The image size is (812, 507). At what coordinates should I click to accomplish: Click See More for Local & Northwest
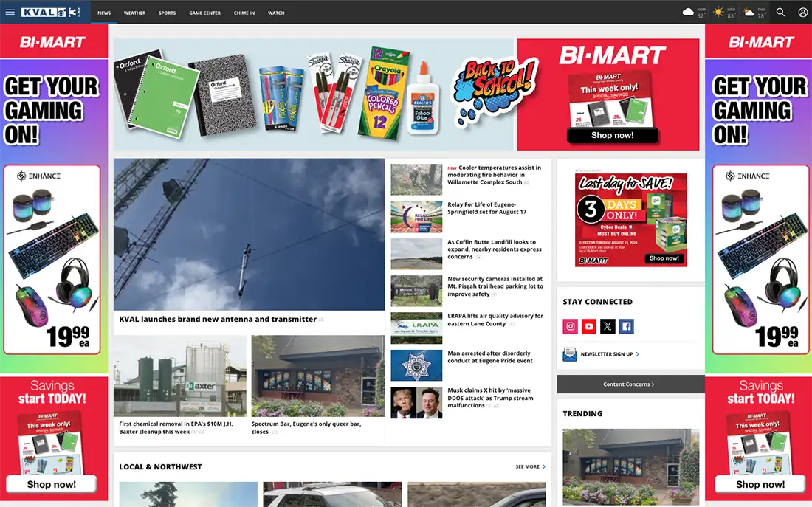tap(530, 466)
